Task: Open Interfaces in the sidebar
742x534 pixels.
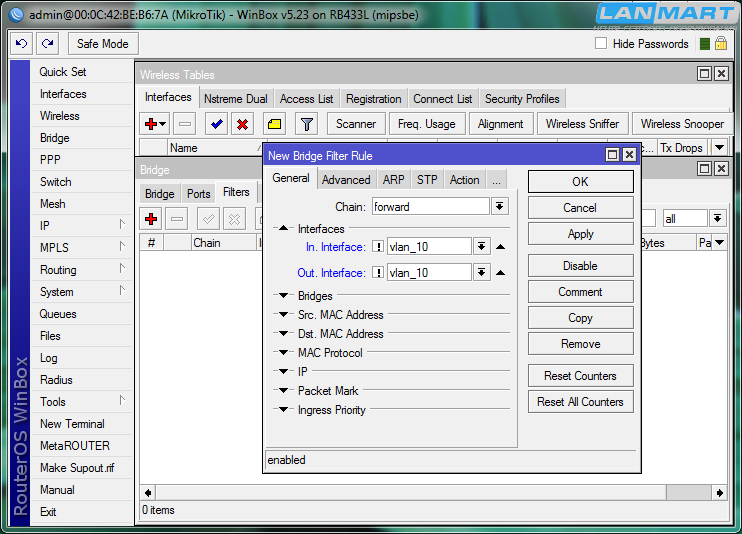Action: click(x=81, y=94)
